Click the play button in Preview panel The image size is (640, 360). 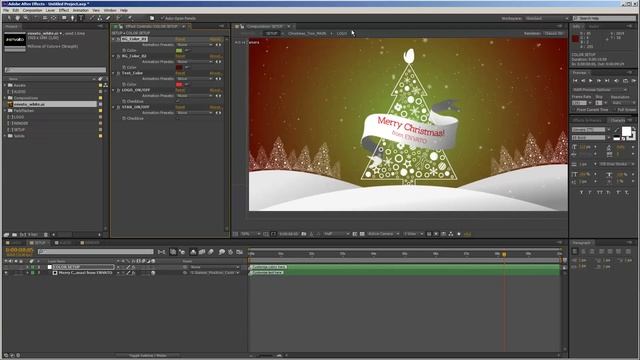click(x=590, y=81)
